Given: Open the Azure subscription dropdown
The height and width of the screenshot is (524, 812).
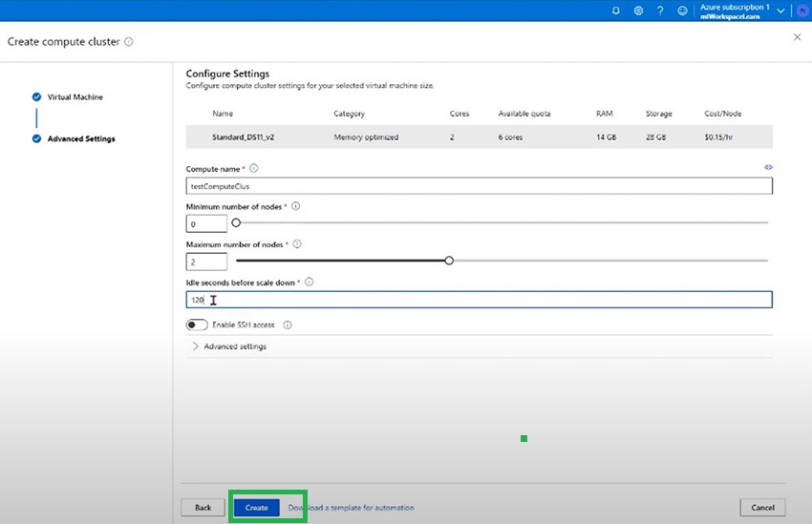Looking at the screenshot, I should (x=780, y=10).
